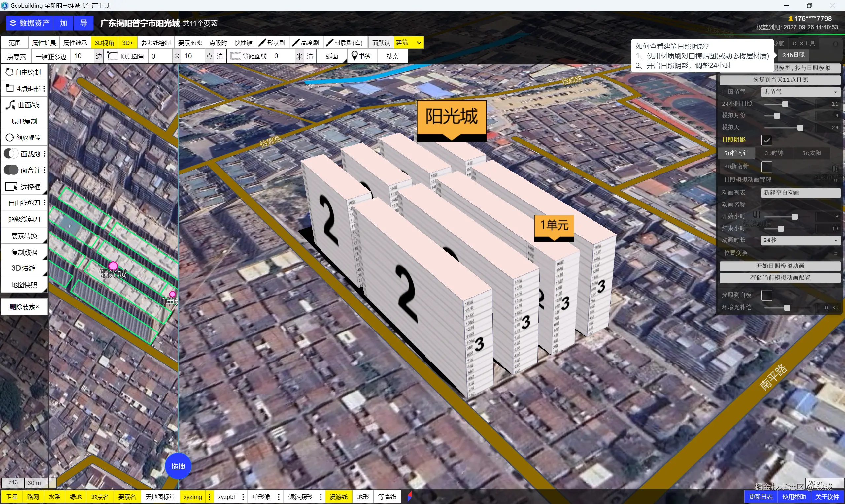Expand the 动画时长 24秒 dropdown
This screenshot has width=845, height=504.
800,240
